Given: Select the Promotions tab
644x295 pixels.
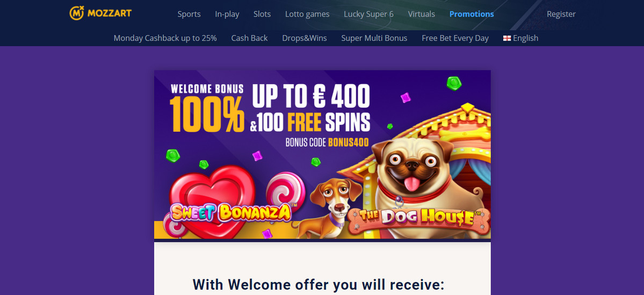Looking at the screenshot, I should [x=472, y=14].
